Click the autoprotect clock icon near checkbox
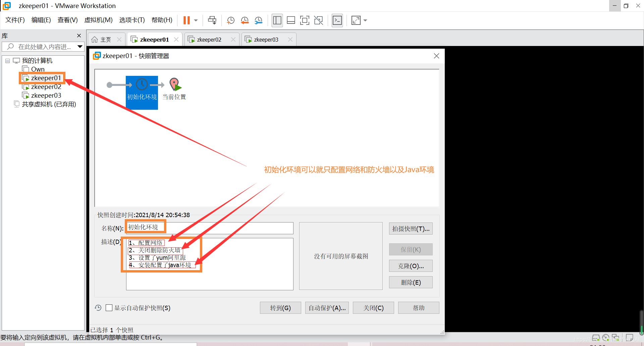 98,308
